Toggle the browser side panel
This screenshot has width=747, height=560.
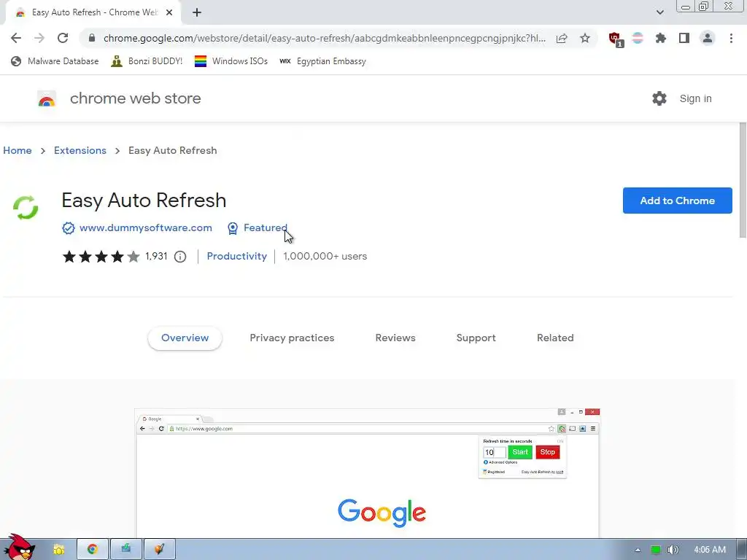coord(684,38)
